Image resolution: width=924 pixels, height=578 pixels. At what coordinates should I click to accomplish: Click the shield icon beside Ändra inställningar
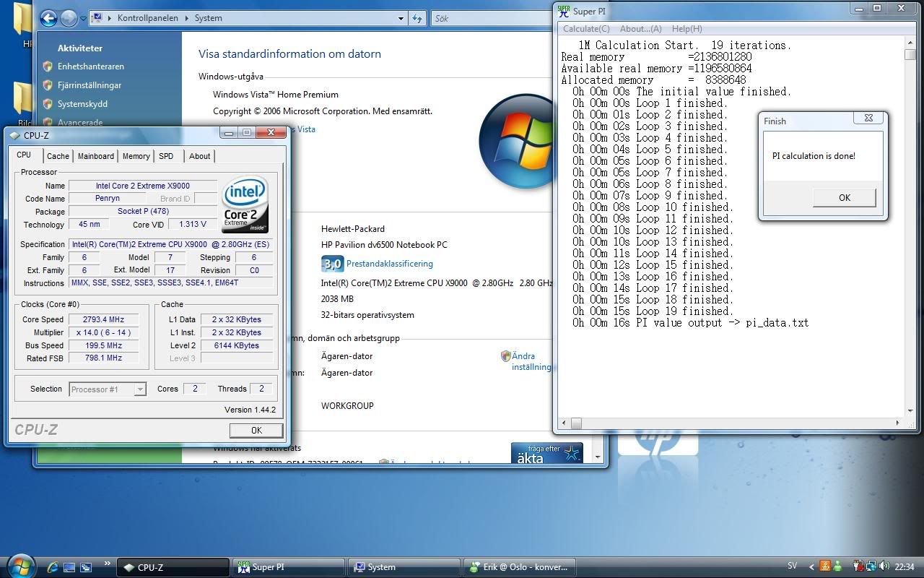click(505, 356)
